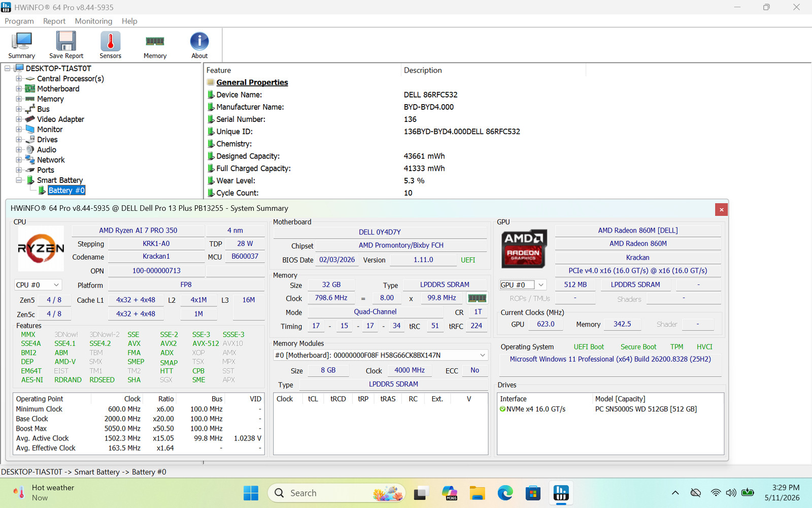The width and height of the screenshot is (812, 508).
Task: Click the DELL 0Y4D7Y motherboard field
Action: [x=380, y=232]
